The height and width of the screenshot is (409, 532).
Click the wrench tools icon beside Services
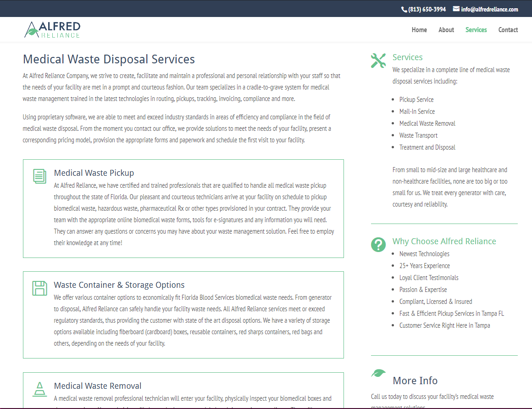(x=378, y=61)
